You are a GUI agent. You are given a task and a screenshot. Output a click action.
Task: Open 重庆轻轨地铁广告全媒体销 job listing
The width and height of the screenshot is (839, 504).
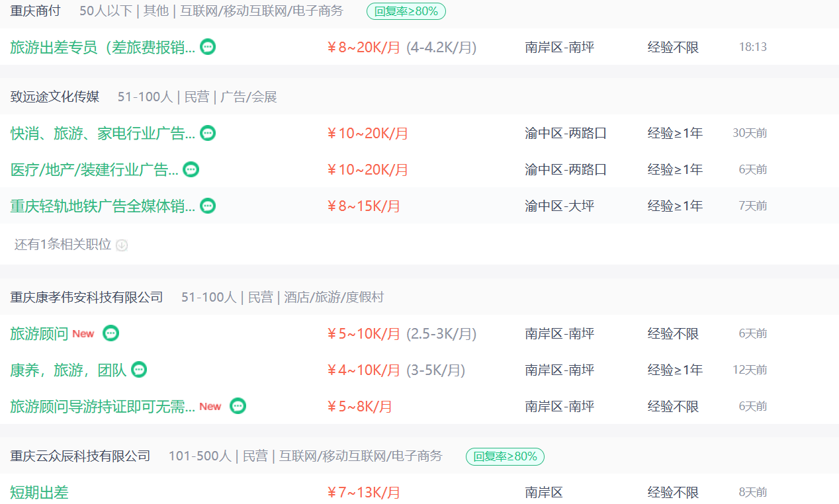point(103,206)
